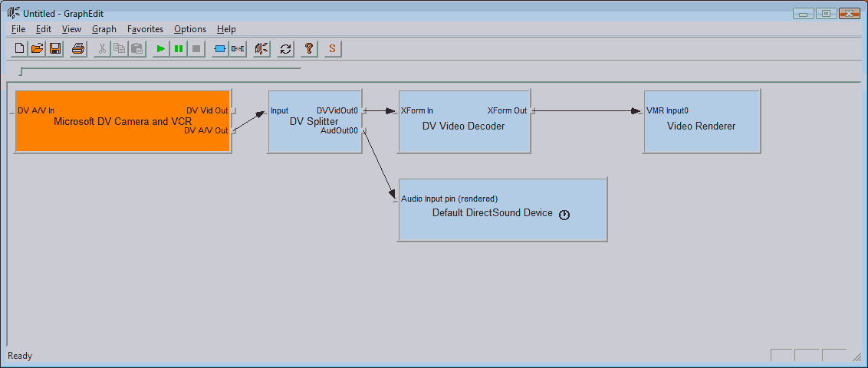Open the Graph menu
868x368 pixels.
pyautogui.click(x=104, y=29)
